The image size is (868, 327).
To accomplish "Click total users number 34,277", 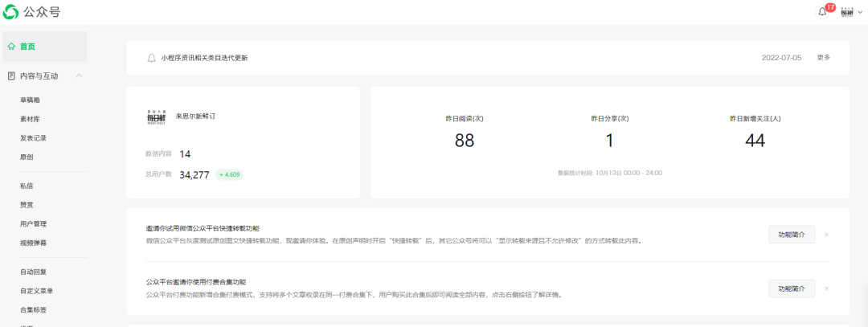I will [x=194, y=175].
